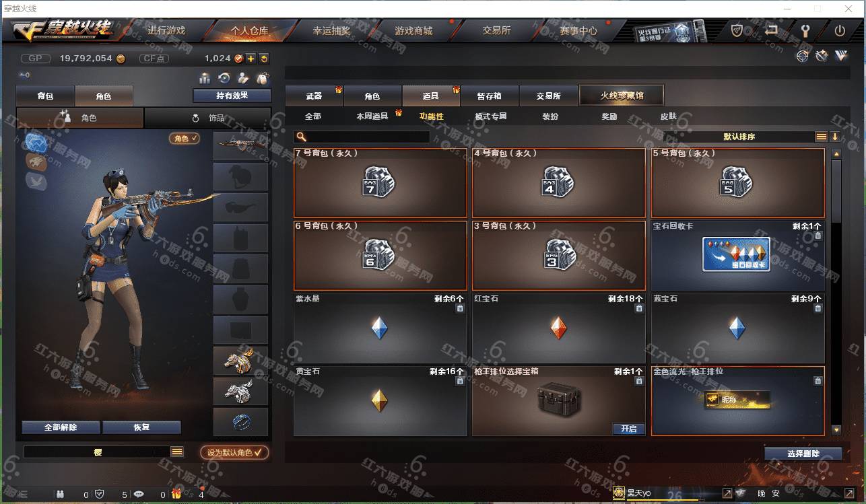This screenshot has width=866, height=504.
Task: Open the ranking podium icon
Action: (x=205, y=78)
